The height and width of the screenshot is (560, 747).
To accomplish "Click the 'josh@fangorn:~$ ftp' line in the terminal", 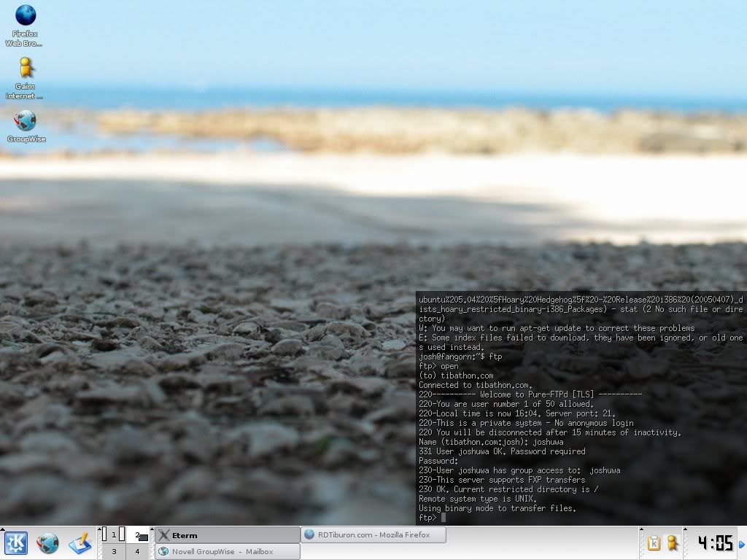I will [x=460, y=356].
